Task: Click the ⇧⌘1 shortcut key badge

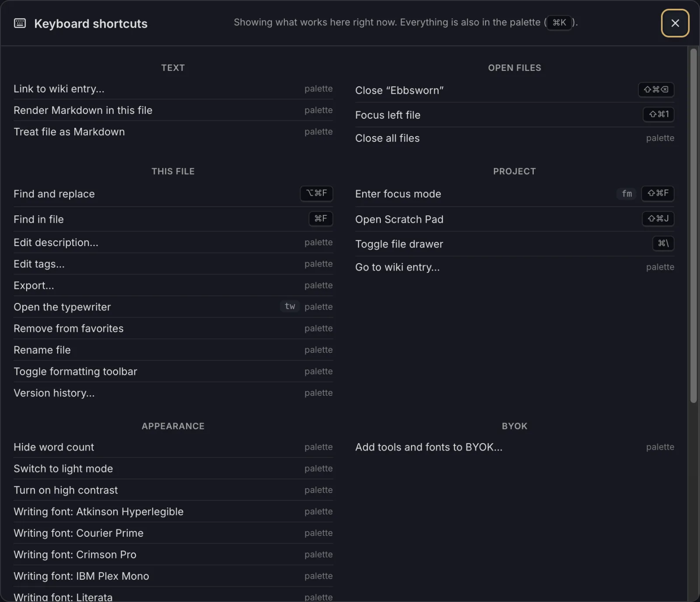Action: [x=658, y=114]
